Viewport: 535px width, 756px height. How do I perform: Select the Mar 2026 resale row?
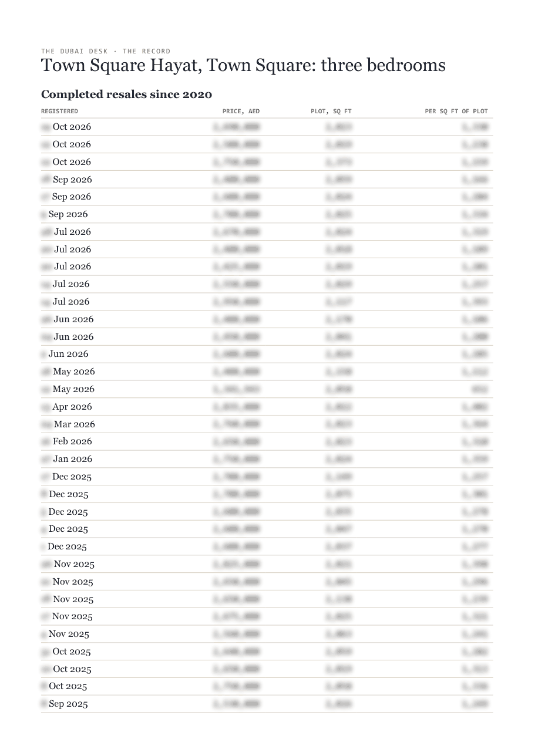pos(267,424)
